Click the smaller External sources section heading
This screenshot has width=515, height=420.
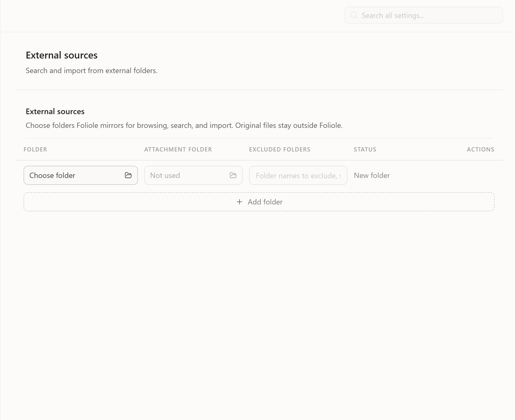tap(55, 111)
